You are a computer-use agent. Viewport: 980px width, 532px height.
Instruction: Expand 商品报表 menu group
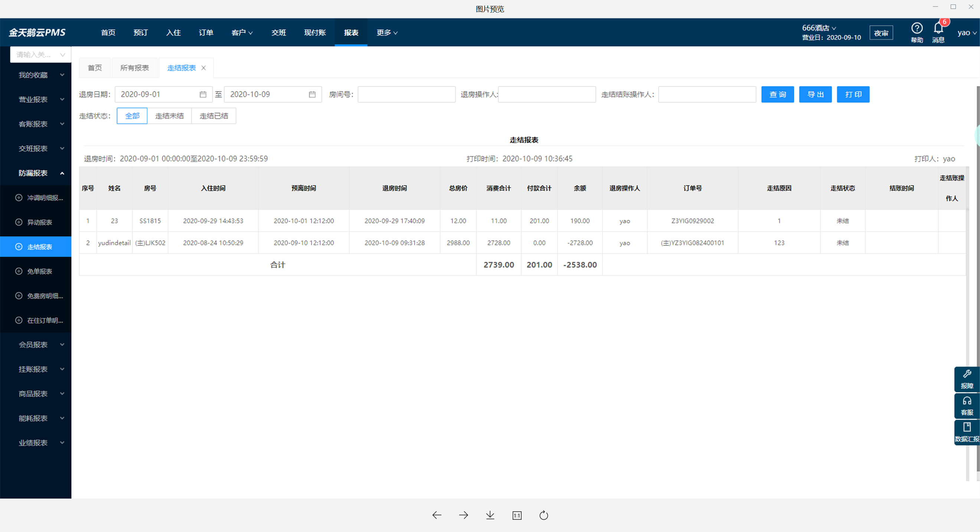(x=36, y=394)
